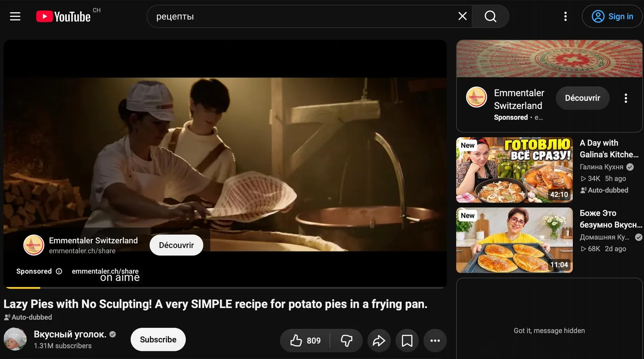Open more actions ellipsis below video
Viewport: 644px width, 359px height.
[435, 340]
